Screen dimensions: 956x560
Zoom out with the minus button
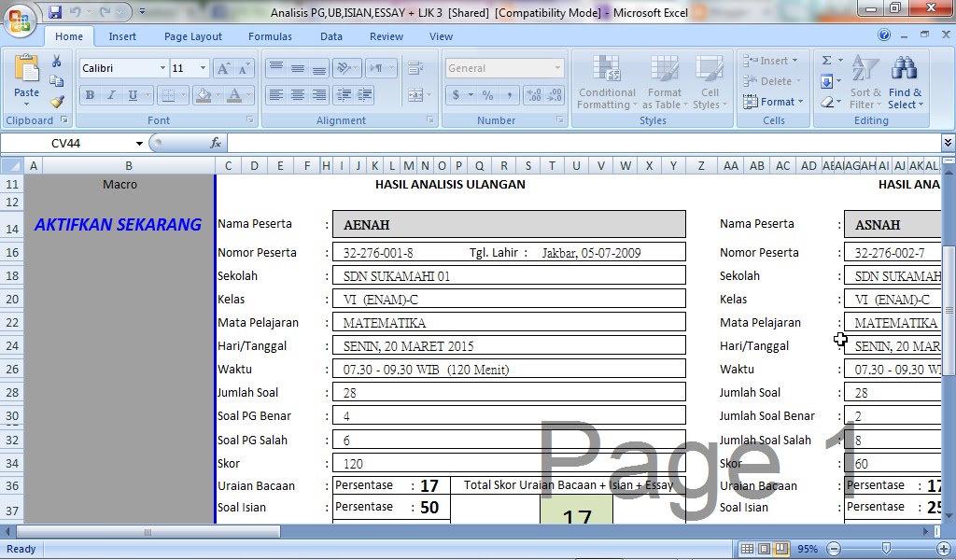[x=834, y=549]
